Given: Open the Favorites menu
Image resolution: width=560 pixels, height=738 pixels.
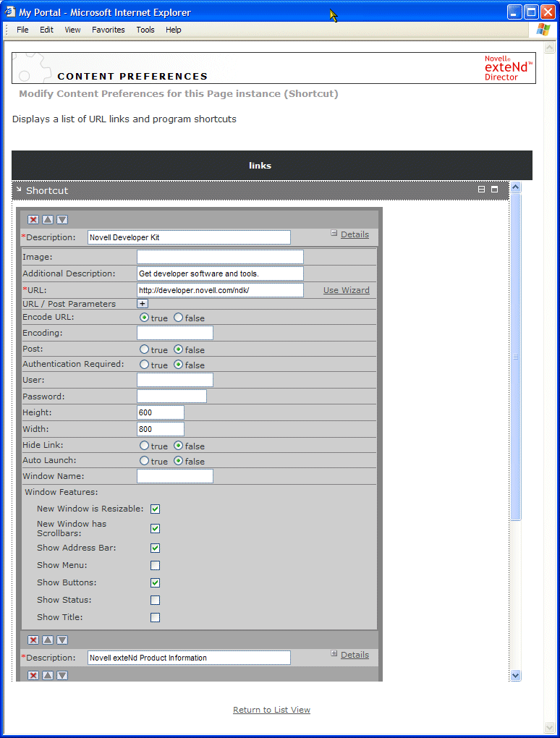Looking at the screenshot, I should tap(109, 30).
